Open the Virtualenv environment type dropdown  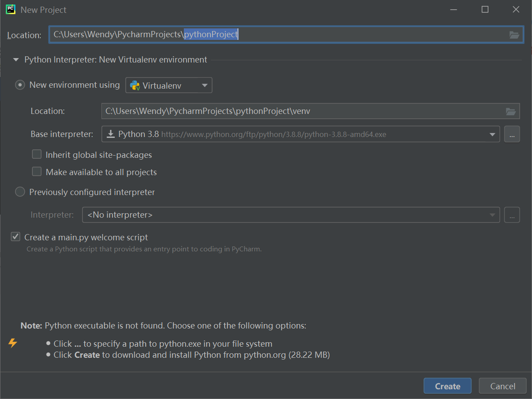point(169,86)
